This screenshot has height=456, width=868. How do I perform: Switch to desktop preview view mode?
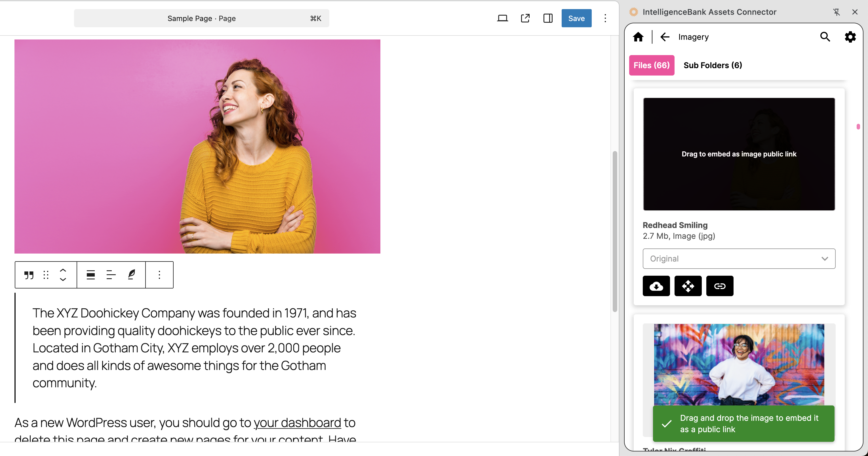[502, 18]
